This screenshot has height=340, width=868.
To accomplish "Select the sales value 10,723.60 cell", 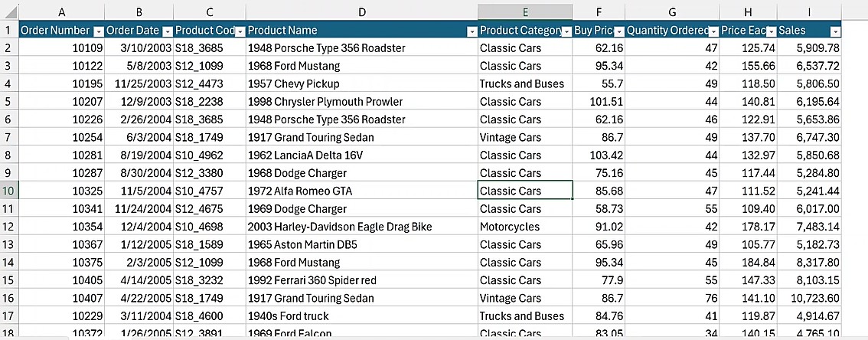I will coord(809,298).
